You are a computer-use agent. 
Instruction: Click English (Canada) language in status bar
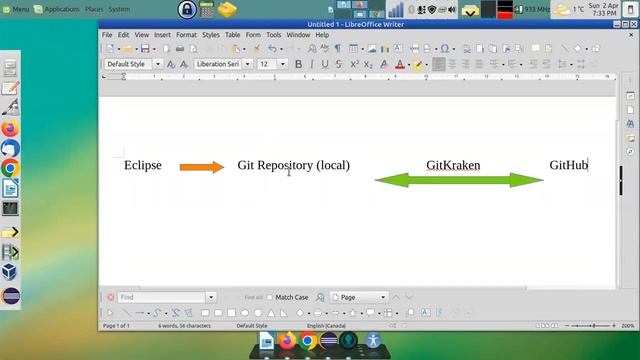(x=326, y=326)
